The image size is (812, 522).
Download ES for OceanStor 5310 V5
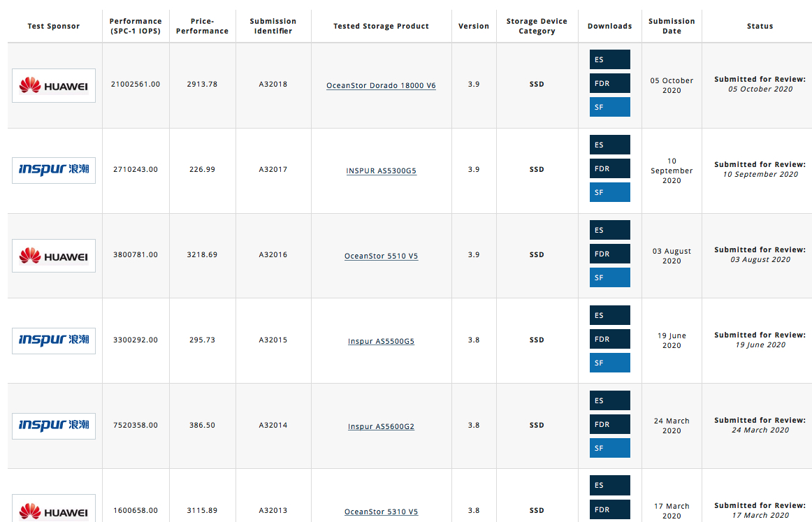(x=610, y=485)
